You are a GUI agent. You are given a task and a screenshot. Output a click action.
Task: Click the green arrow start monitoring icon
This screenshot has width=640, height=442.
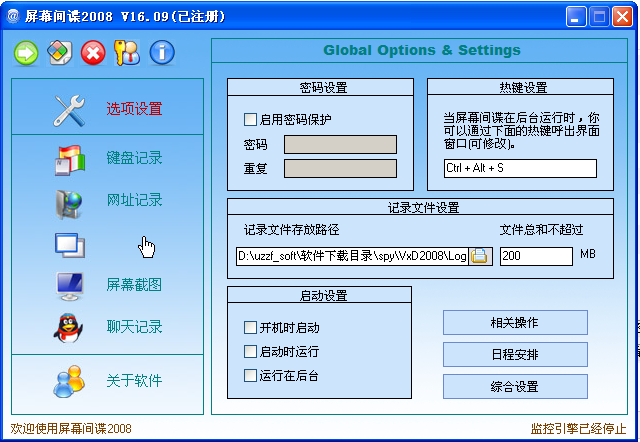coord(26,53)
